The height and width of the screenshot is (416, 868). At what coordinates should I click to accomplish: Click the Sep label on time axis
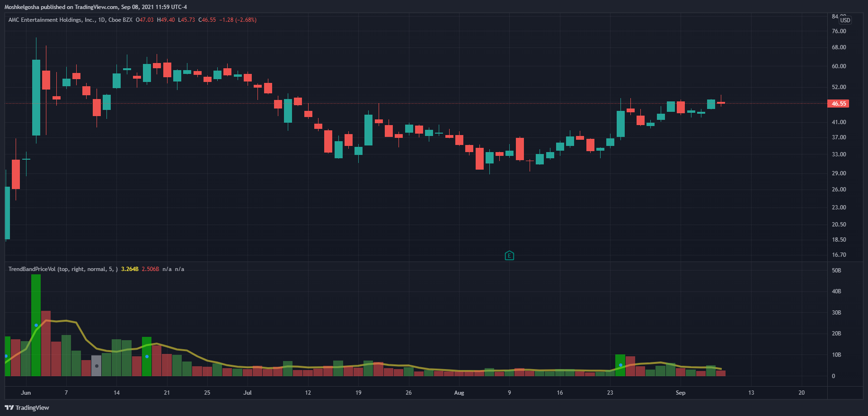[x=681, y=393]
